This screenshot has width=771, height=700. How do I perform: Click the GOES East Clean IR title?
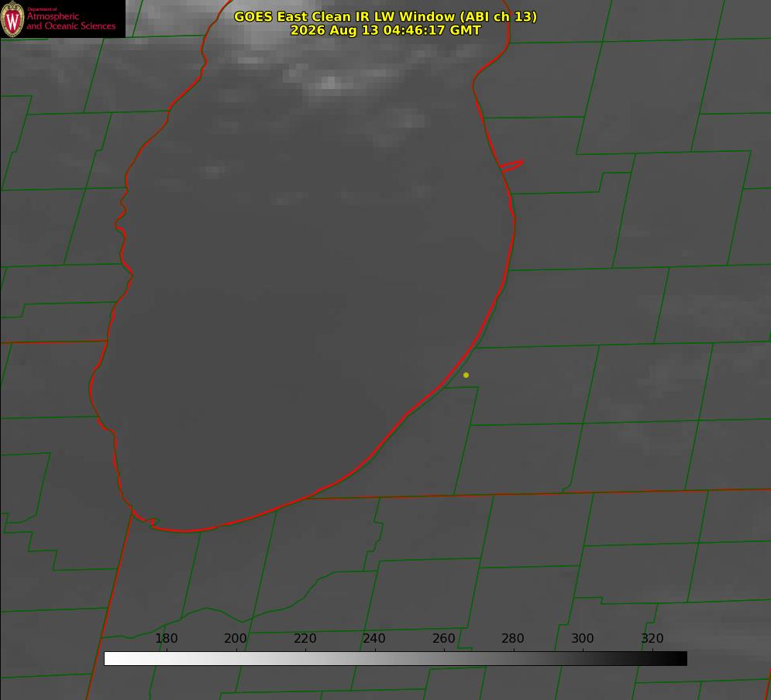coord(385,17)
